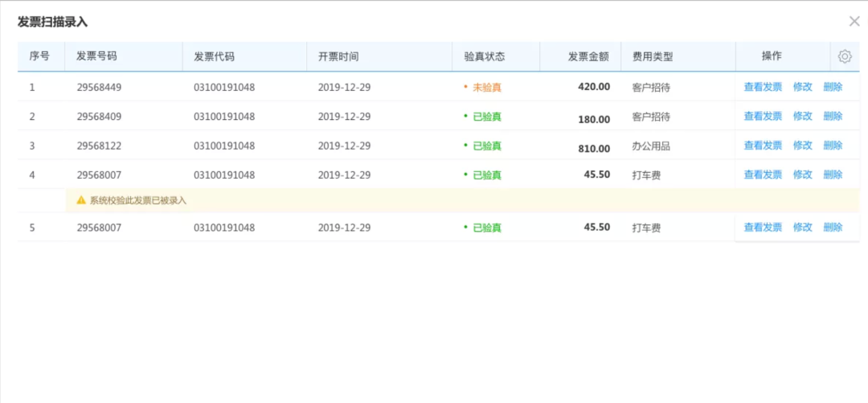This screenshot has height=403, width=868.
Task: Click amount 45.50 in row 4
Action: click(x=596, y=174)
